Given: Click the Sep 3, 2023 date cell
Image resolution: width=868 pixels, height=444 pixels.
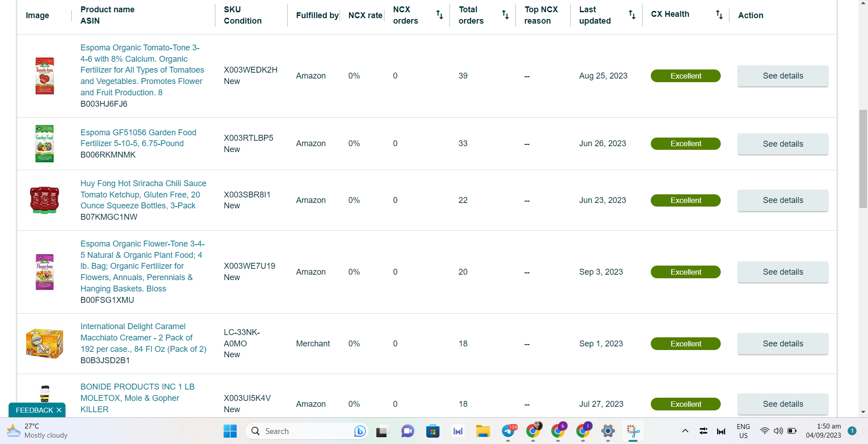Looking at the screenshot, I should click(601, 272).
